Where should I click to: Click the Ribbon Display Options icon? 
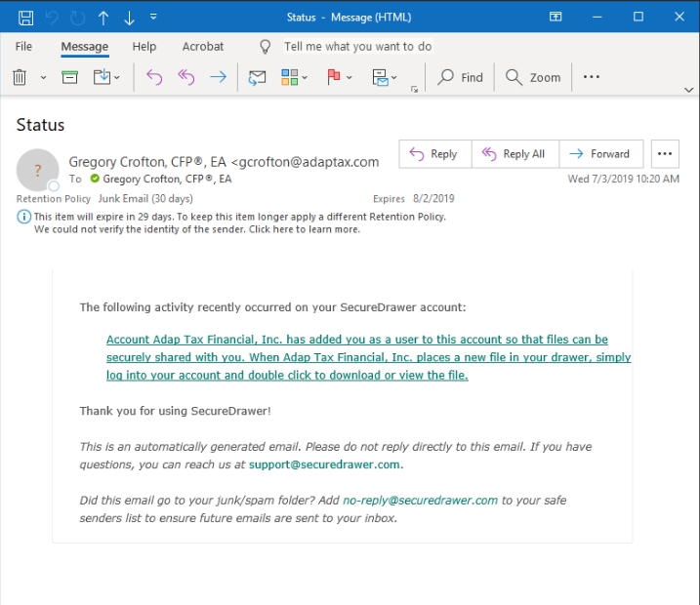click(556, 17)
